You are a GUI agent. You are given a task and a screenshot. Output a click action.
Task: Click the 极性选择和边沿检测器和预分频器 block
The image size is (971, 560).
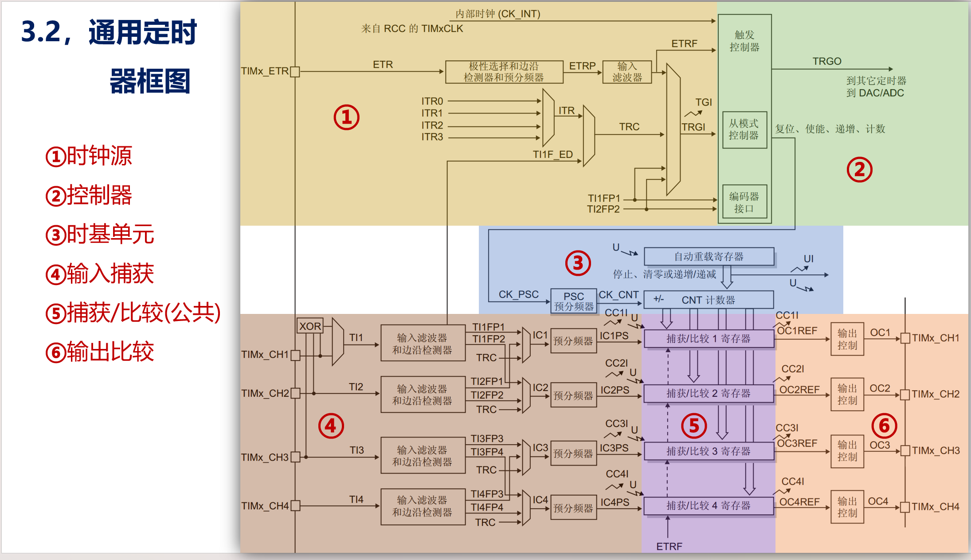[x=504, y=72]
